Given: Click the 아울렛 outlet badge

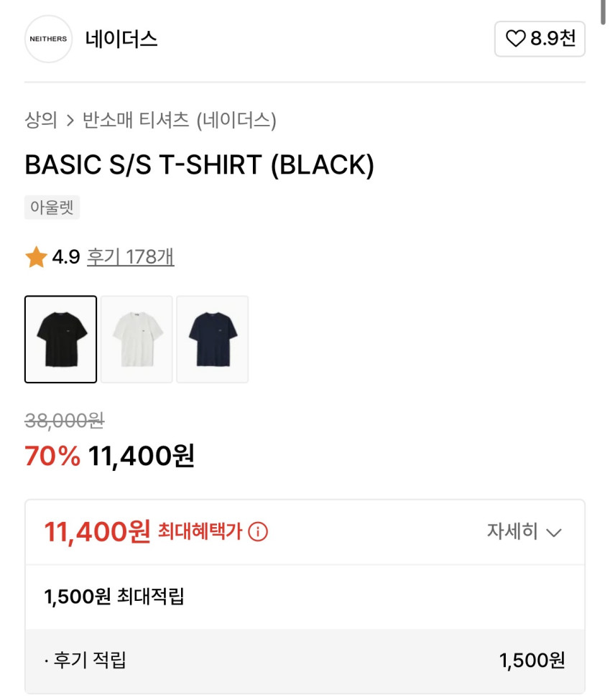Looking at the screenshot, I should [x=52, y=207].
